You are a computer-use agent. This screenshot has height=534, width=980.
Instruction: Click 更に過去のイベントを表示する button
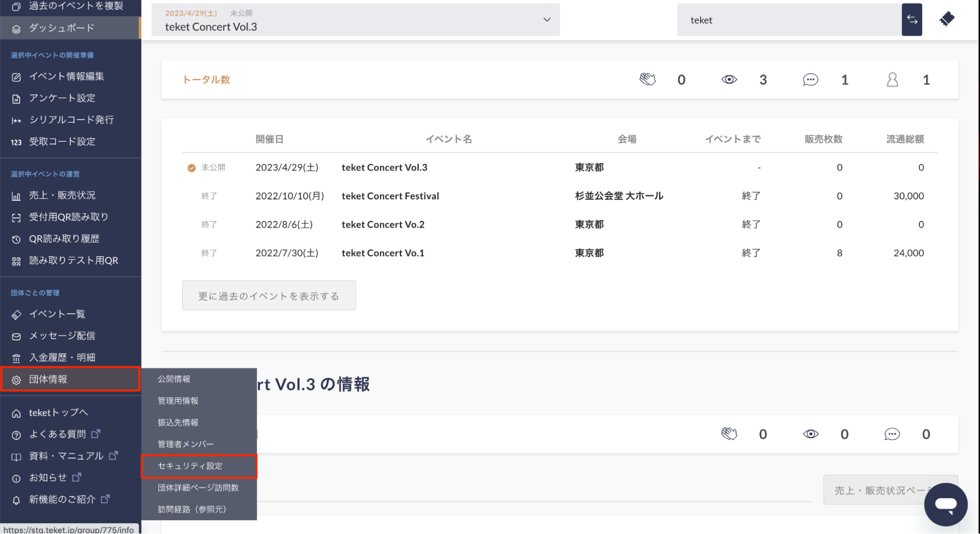point(269,296)
